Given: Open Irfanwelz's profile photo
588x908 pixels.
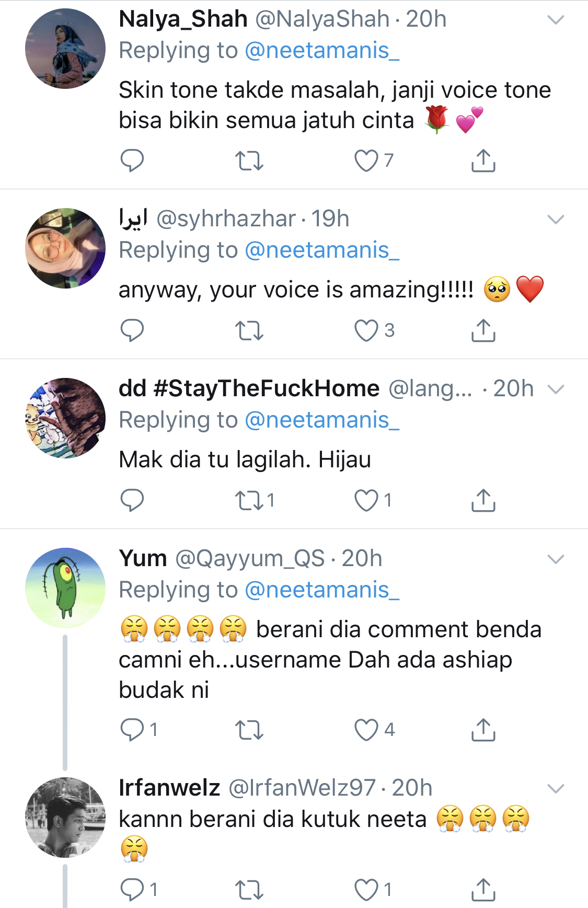Looking at the screenshot, I should point(65,817).
